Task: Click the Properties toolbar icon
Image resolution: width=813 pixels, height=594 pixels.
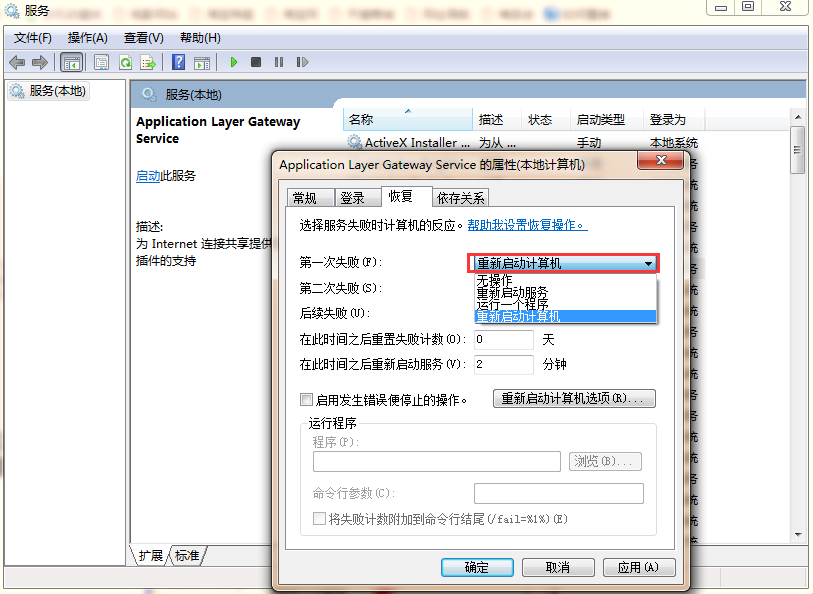Action: [101, 63]
